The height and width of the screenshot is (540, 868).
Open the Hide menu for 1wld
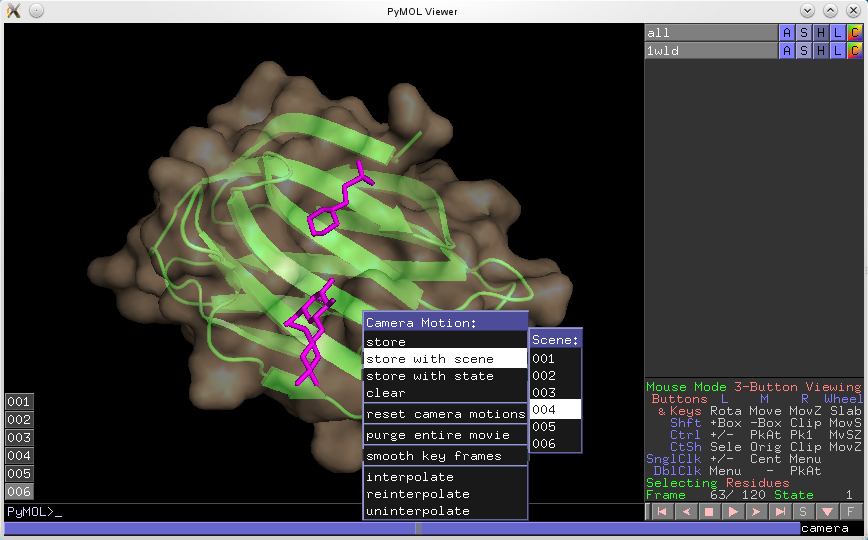pos(821,50)
